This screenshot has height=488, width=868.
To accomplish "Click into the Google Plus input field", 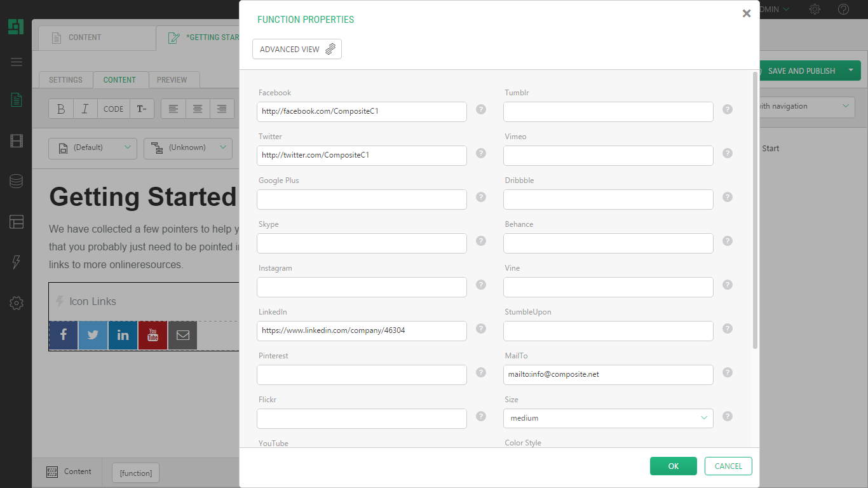I will (x=362, y=200).
